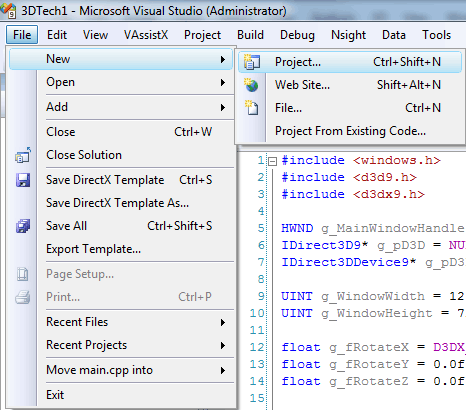Choose Save DirectX Template
This screenshot has height=410, width=466.
click(x=121, y=180)
